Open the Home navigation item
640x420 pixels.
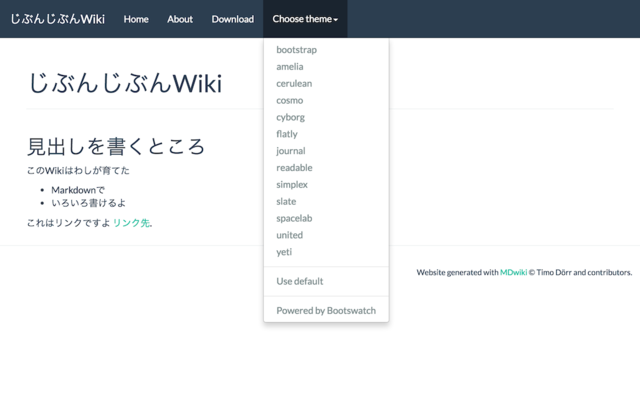tap(136, 19)
